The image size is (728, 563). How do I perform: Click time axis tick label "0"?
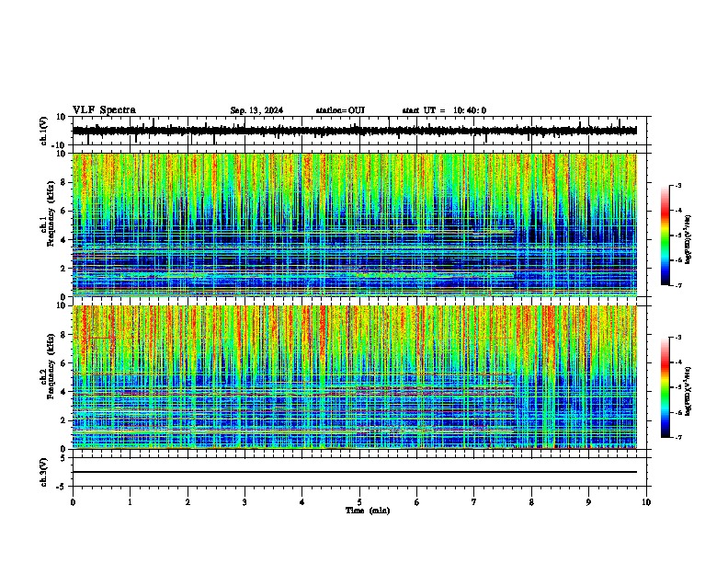point(73,502)
